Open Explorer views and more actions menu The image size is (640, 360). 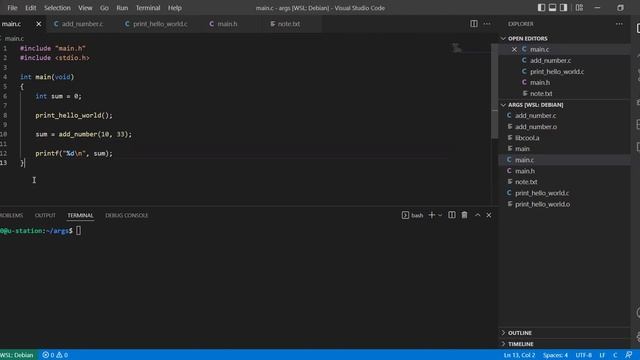[x=619, y=24]
